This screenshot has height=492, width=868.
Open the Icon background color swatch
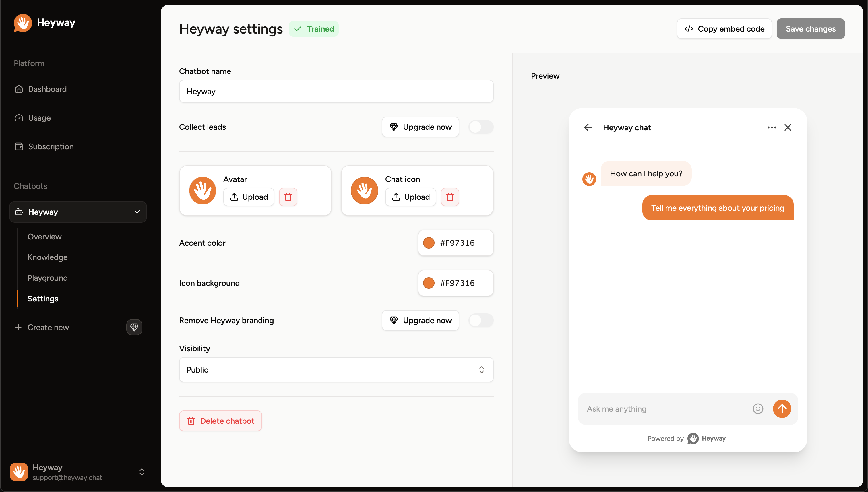(x=429, y=283)
